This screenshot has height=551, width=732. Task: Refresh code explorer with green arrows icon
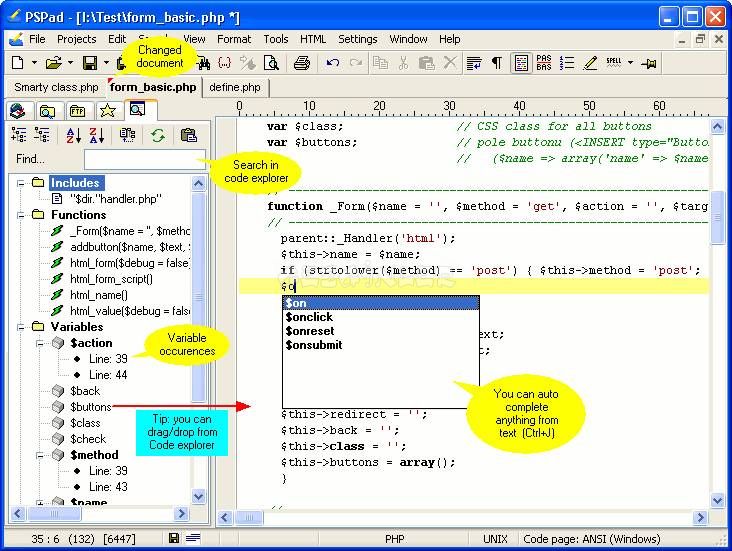(x=158, y=135)
